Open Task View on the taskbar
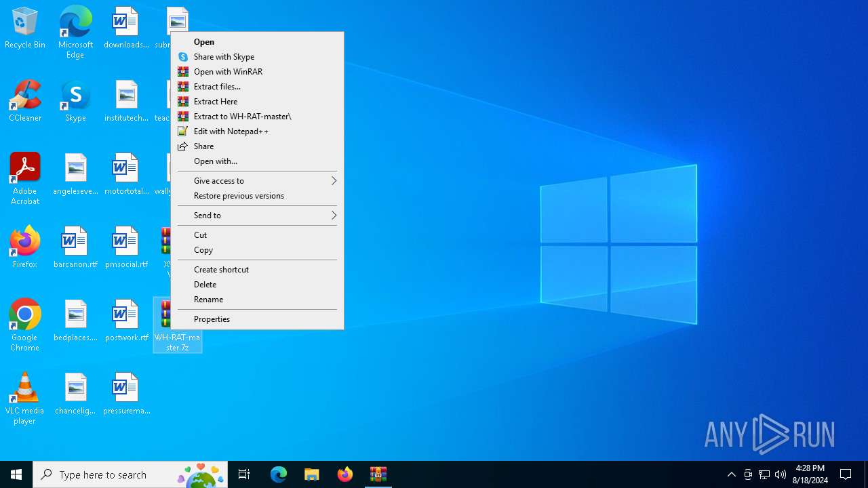Viewport: 868px width, 488px height. tap(244, 474)
